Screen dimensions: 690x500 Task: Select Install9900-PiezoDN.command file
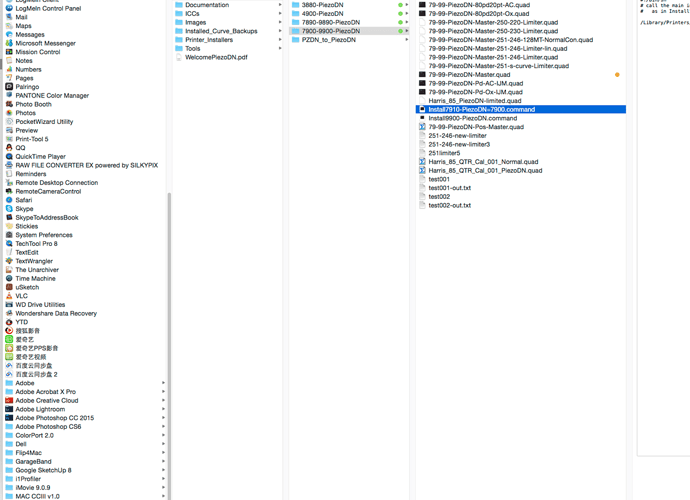pyautogui.click(x=472, y=118)
